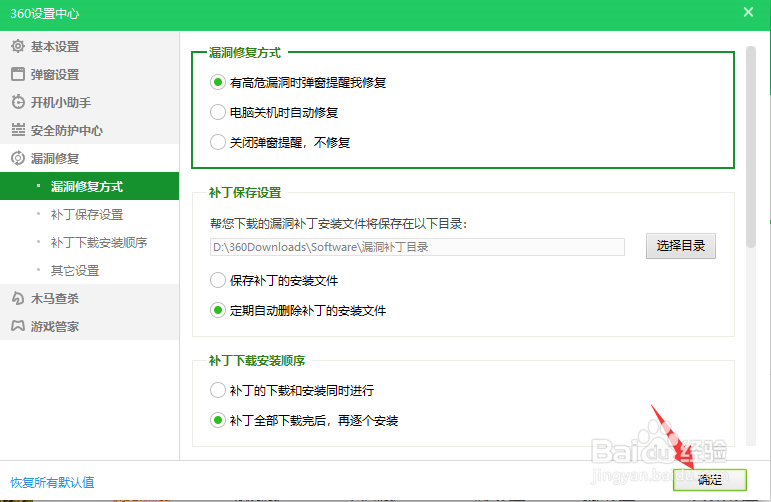Select 补丁全部下载完后，再逐个安装 option
771x502 pixels.
point(217,420)
